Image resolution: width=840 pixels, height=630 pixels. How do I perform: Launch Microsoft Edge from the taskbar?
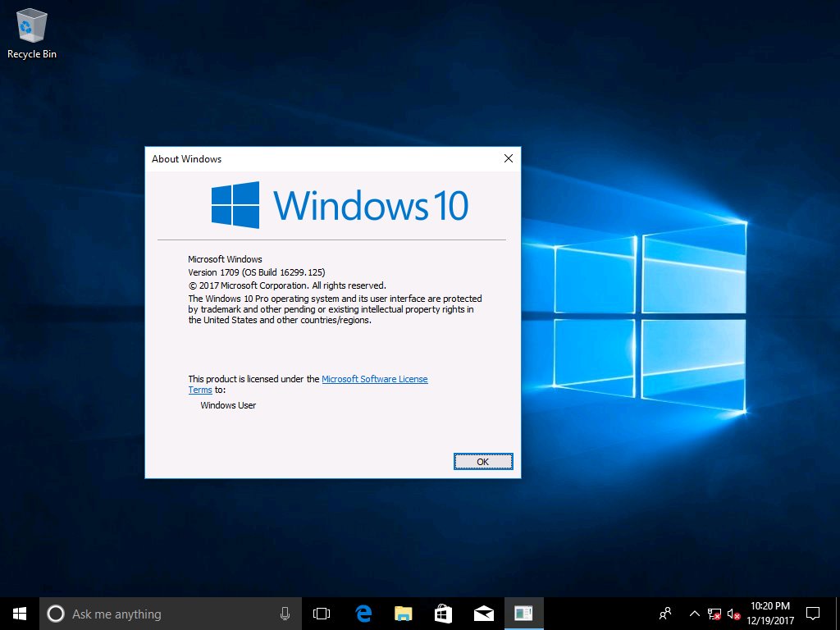363,614
